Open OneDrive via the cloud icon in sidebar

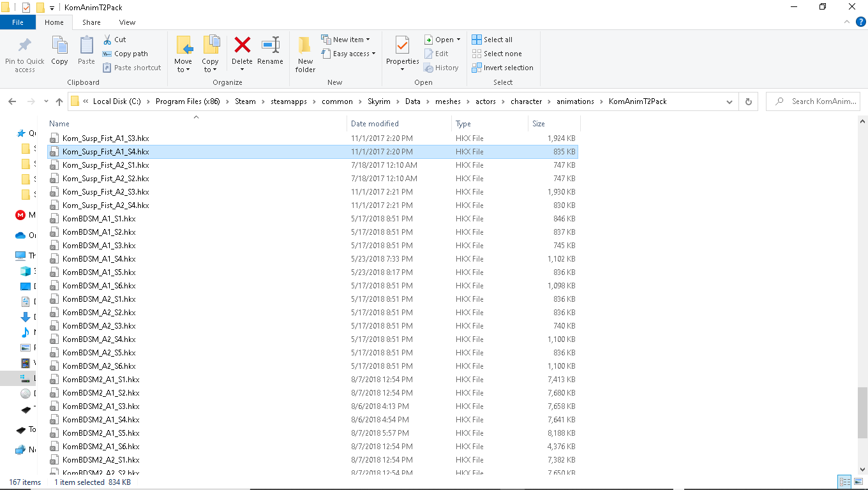coord(20,235)
